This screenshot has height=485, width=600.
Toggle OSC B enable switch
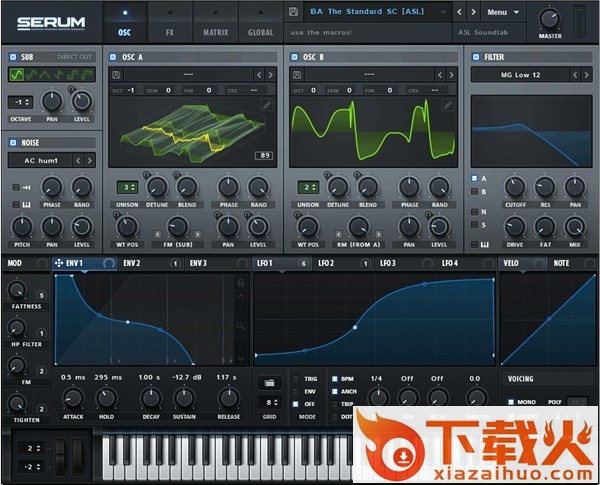[294, 57]
